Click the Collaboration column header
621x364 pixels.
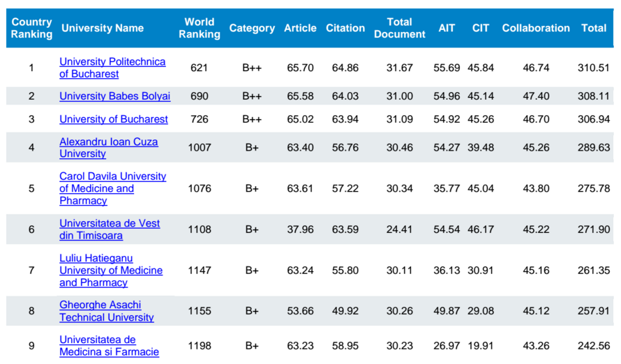click(536, 28)
